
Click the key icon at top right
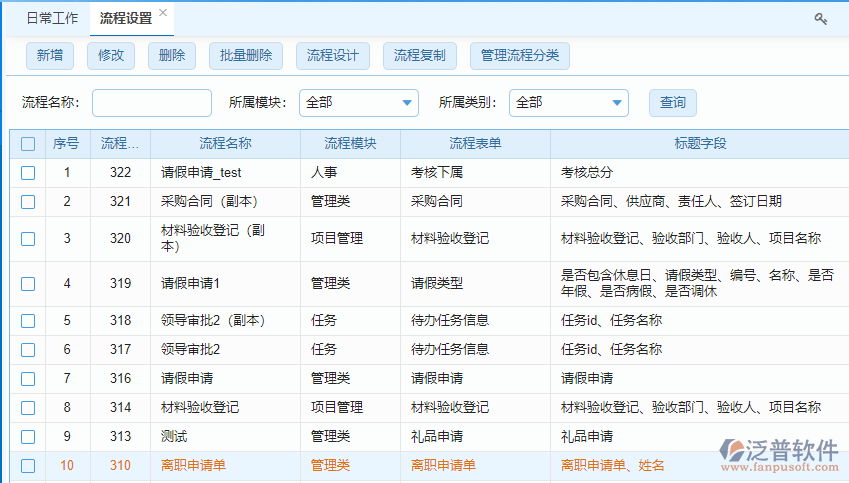click(821, 19)
